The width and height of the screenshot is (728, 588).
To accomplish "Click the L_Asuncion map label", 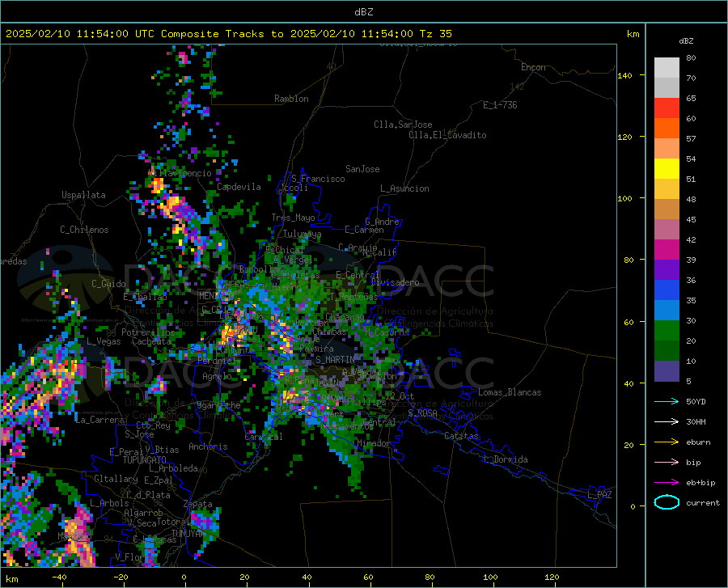I will click(404, 188).
